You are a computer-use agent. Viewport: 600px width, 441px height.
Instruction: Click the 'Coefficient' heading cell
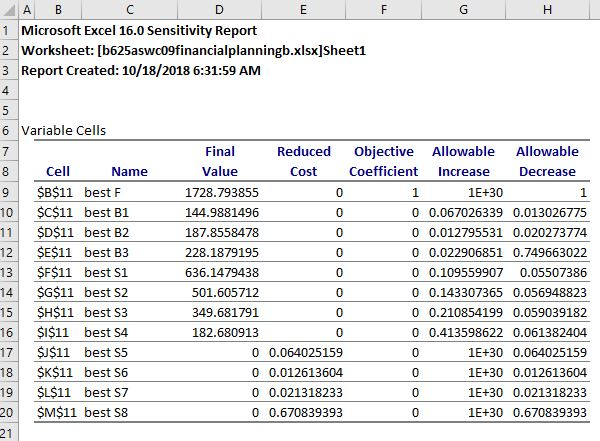pyautogui.click(x=383, y=171)
